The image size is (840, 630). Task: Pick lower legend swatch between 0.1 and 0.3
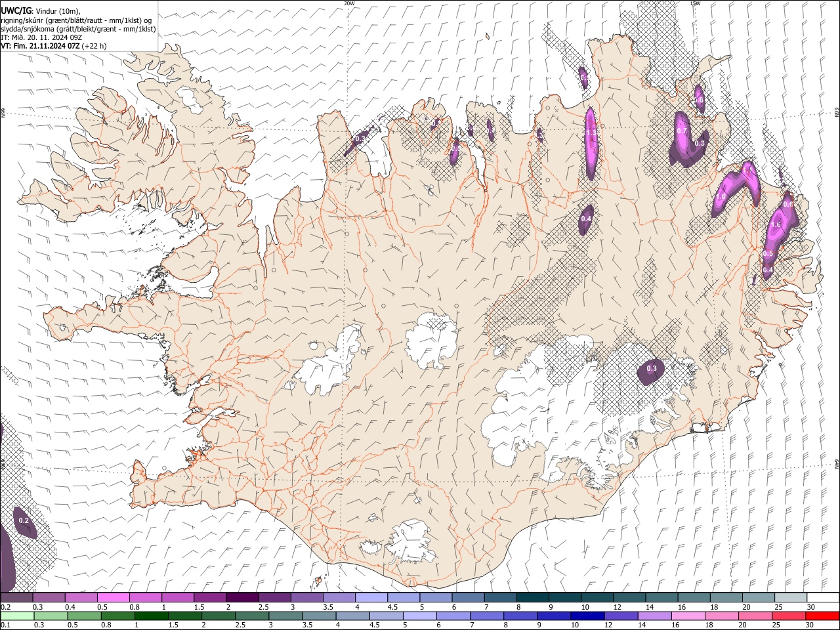coord(16,616)
